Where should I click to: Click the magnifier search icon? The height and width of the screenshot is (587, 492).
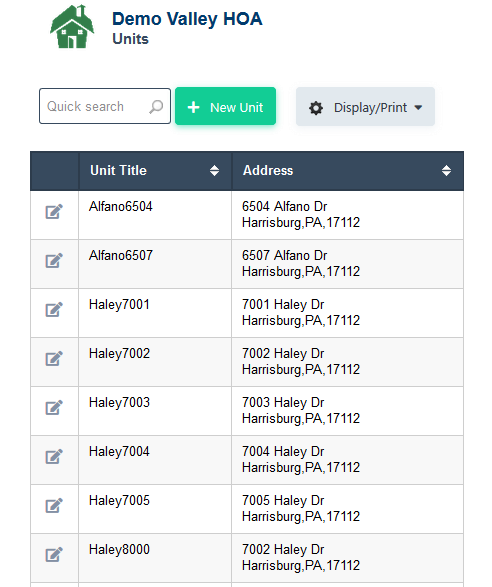tap(156, 107)
